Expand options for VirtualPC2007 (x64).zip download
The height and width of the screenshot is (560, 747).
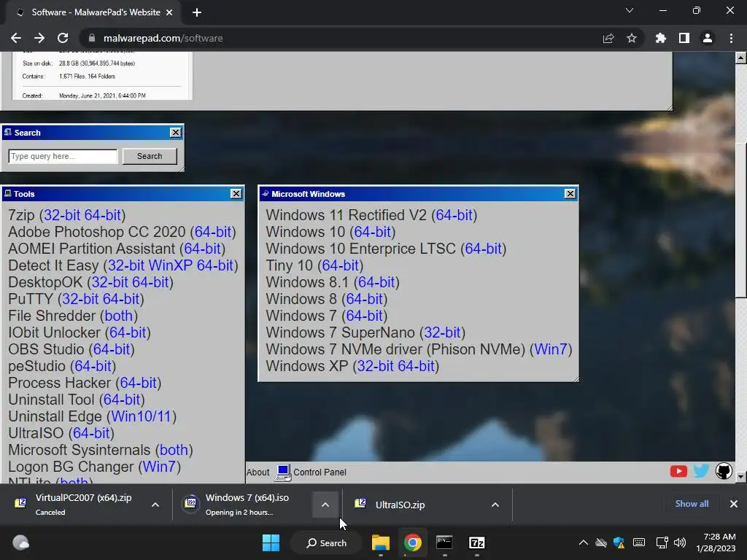coord(155,505)
